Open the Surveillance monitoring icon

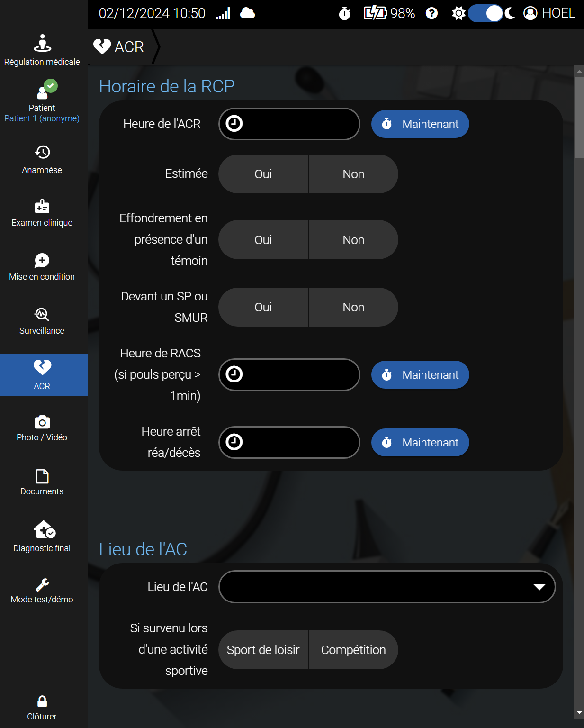pos(42,314)
